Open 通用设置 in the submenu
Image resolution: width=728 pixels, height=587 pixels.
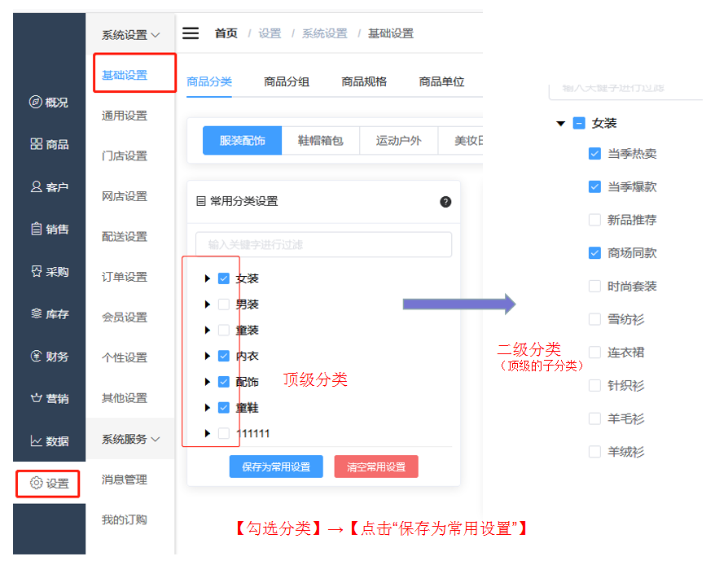125,116
